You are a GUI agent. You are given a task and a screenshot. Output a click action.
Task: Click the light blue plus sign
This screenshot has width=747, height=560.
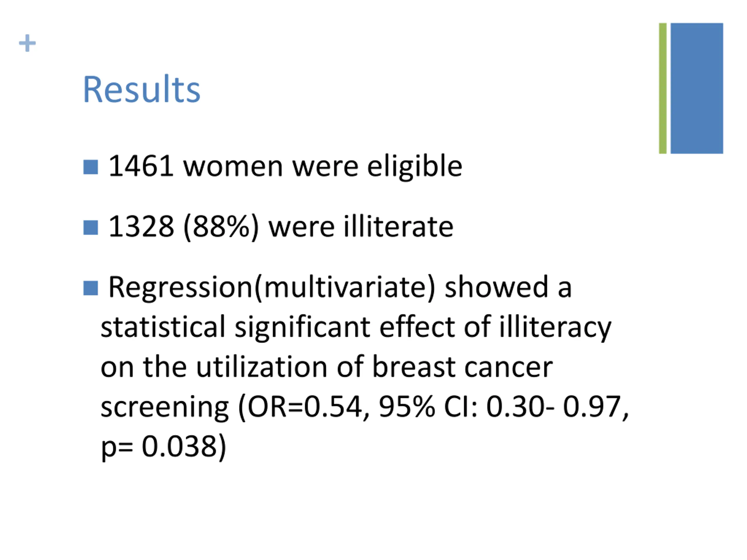tap(27, 43)
